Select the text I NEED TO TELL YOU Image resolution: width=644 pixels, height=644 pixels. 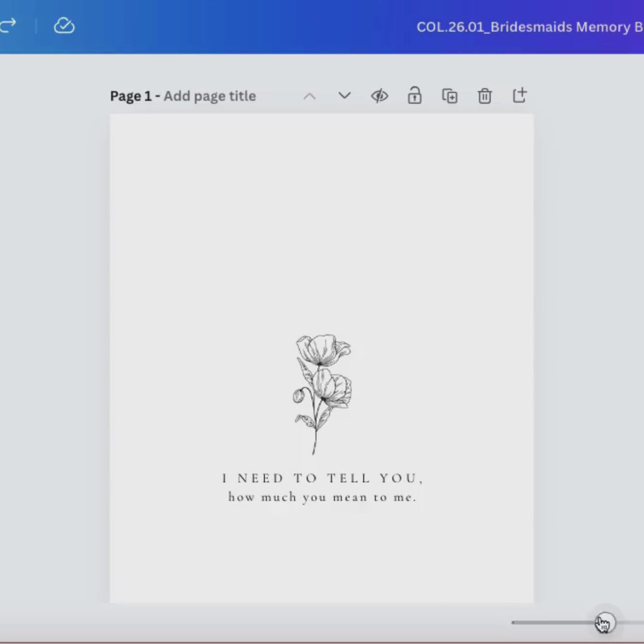pyautogui.click(x=323, y=478)
